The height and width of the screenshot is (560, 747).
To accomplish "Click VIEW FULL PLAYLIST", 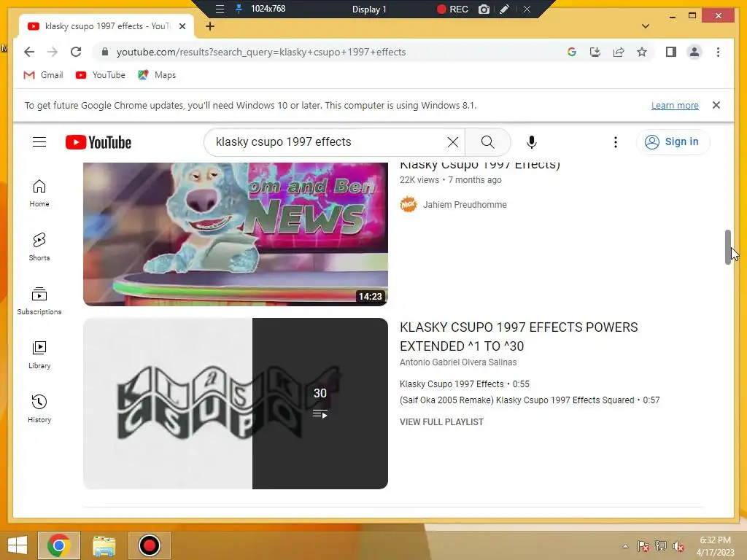I will click(x=441, y=422).
